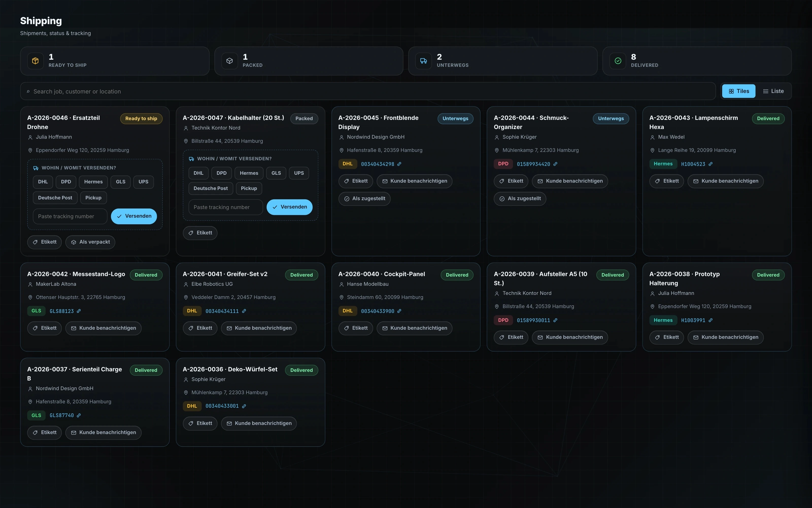Click Versenden for Ersatzteil Drohne

[134, 216]
